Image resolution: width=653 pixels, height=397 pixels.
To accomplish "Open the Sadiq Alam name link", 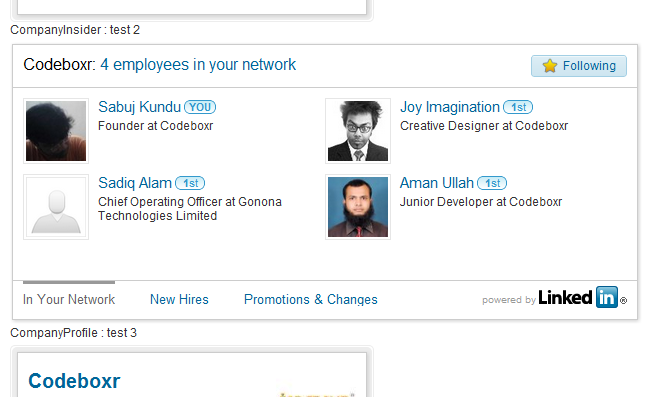I will pos(135,183).
